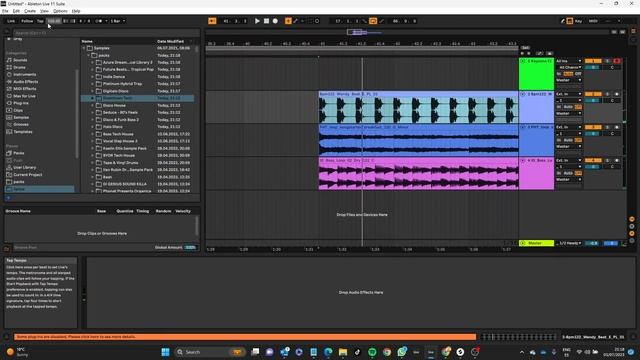Click the arrangement overview strip

click(408, 32)
